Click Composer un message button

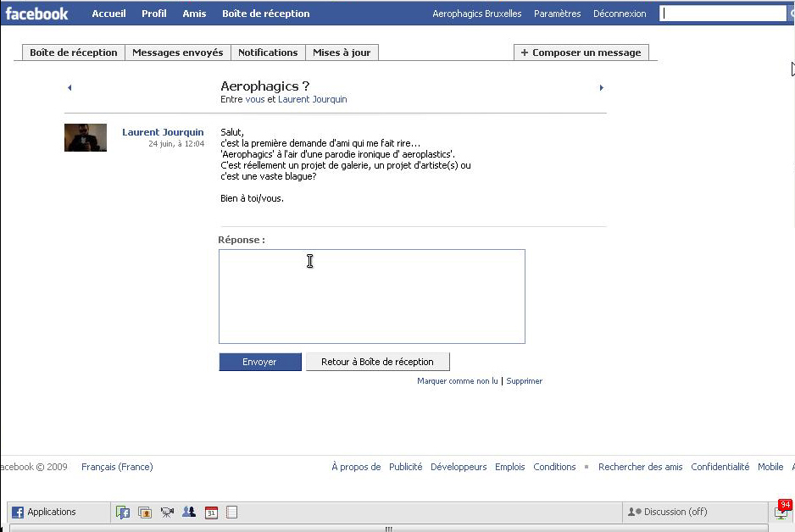coord(581,53)
